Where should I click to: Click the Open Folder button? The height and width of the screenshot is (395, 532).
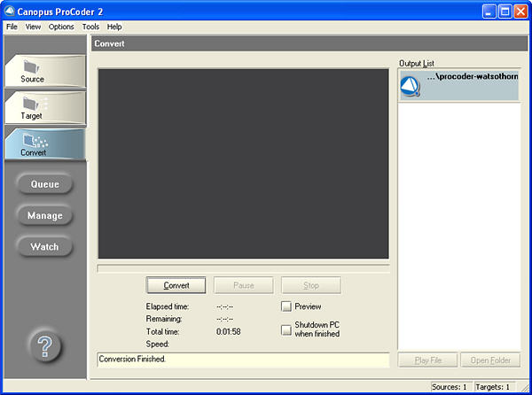[490, 360]
